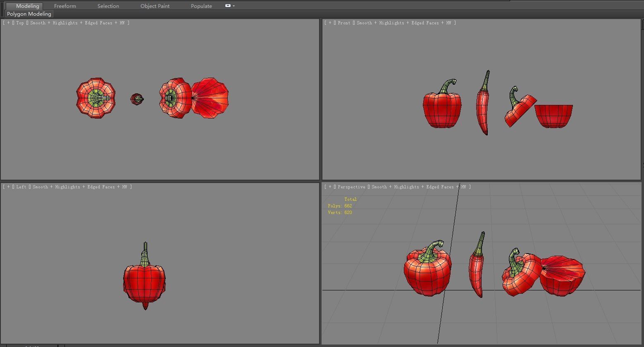This screenshot has width=644, height=347.
Task: Expand the Polygon Modeling panel
Action: click(x=29, y=14)
